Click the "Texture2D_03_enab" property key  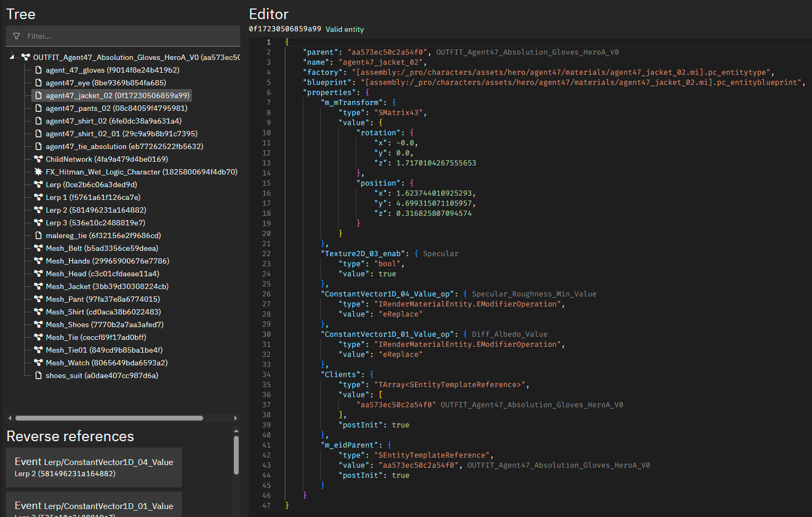(x=363, y=253)
